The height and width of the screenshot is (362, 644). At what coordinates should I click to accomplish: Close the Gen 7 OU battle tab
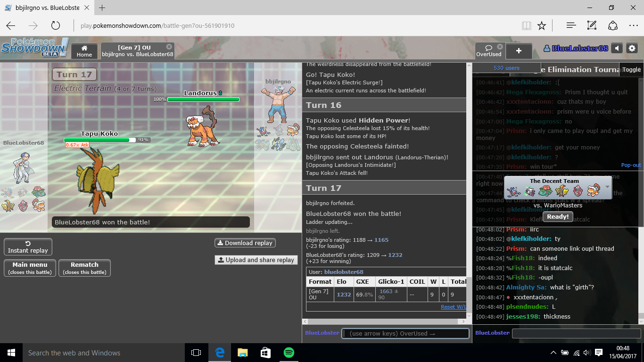[x=169, y=47]
